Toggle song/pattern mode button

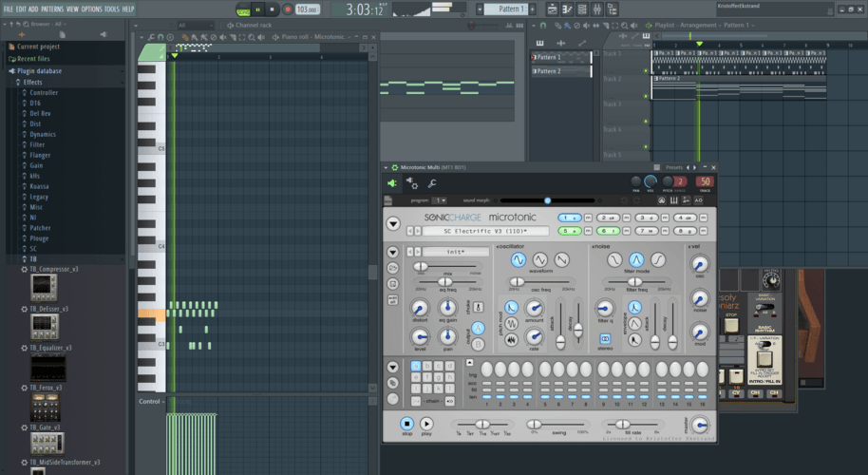[243, 9]
